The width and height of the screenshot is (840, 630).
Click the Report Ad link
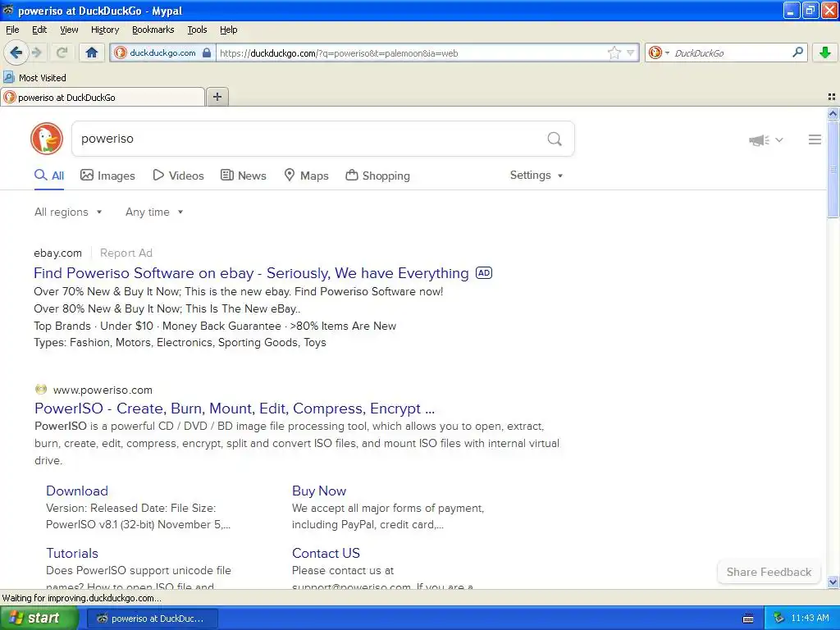click(x=126, y=253)
